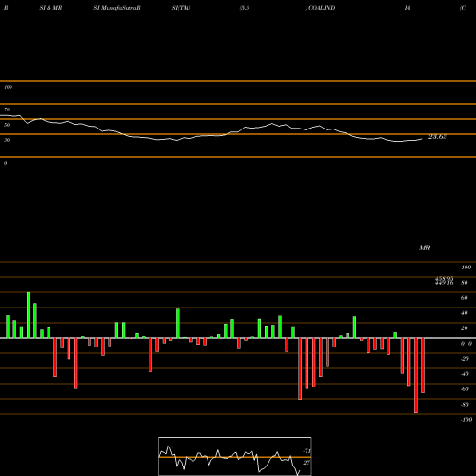Screen dimensions: 476x476
Task: Click the MR axis label -60
Action: point(465,389)
